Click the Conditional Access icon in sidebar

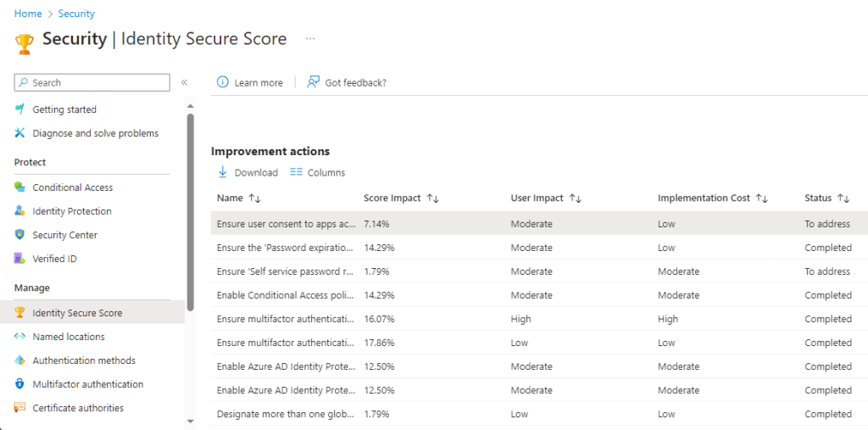click(x=20, y=187)
